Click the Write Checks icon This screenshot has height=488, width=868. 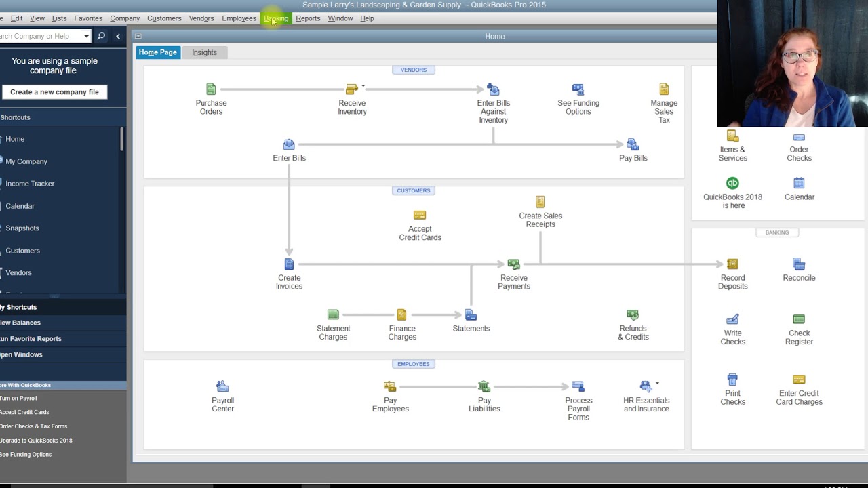[732, 319]
